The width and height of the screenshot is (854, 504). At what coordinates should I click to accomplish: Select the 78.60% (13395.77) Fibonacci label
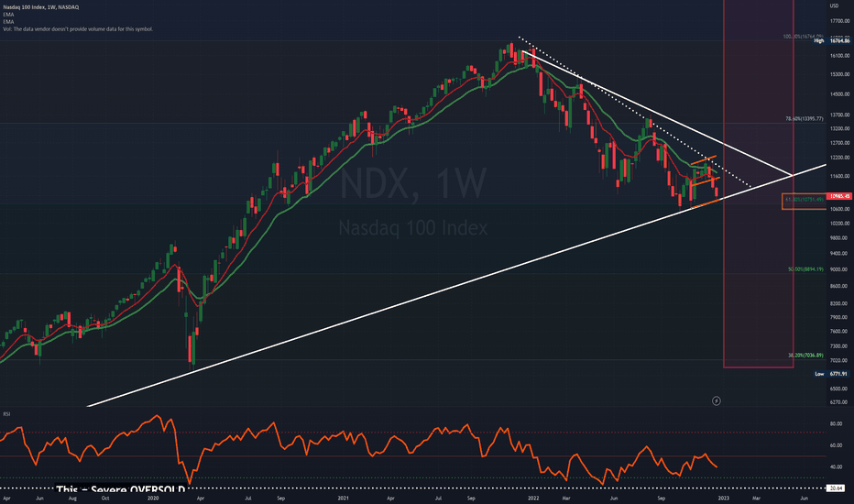point(804,118)
